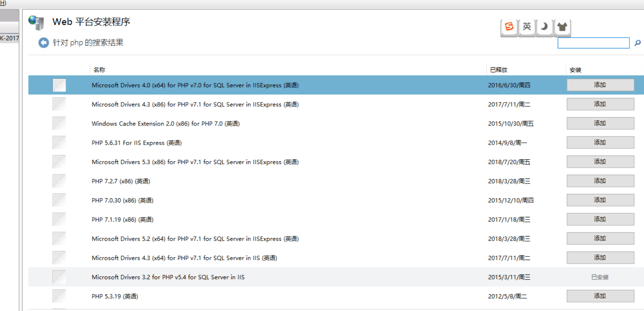Select the name PHP 7.1.19 (x86)
The height and width of the screenshot is (311, 644).
122,220
